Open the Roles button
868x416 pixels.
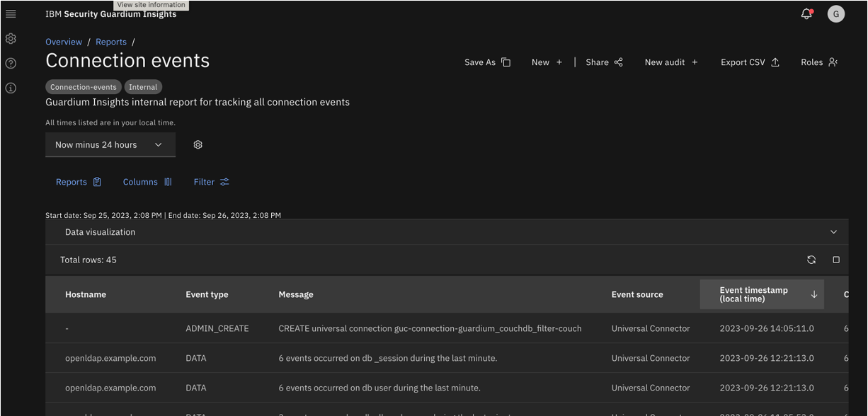tap(819, 62)
